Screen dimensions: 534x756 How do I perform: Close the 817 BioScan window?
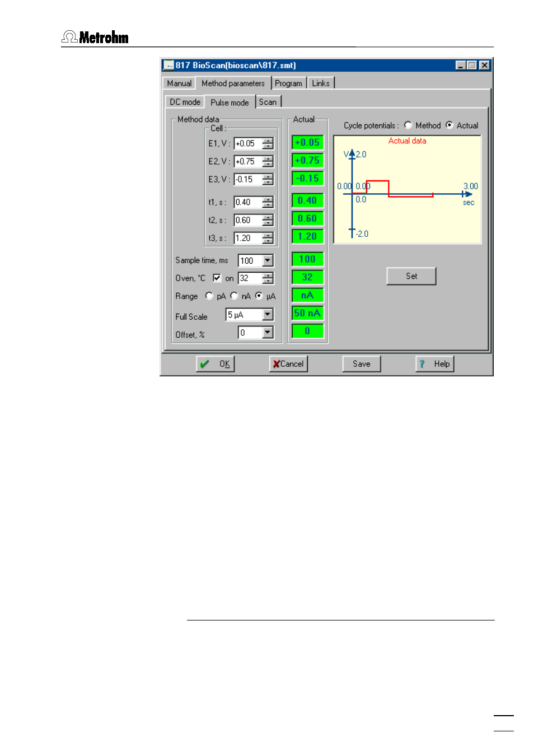click(x=485, y=66)
